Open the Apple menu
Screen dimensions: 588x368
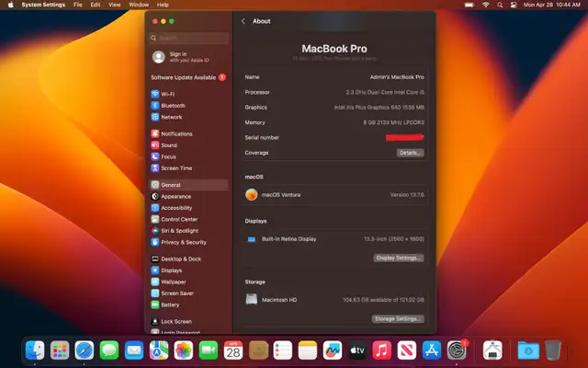pyautogui.click(x=11, y=5)
